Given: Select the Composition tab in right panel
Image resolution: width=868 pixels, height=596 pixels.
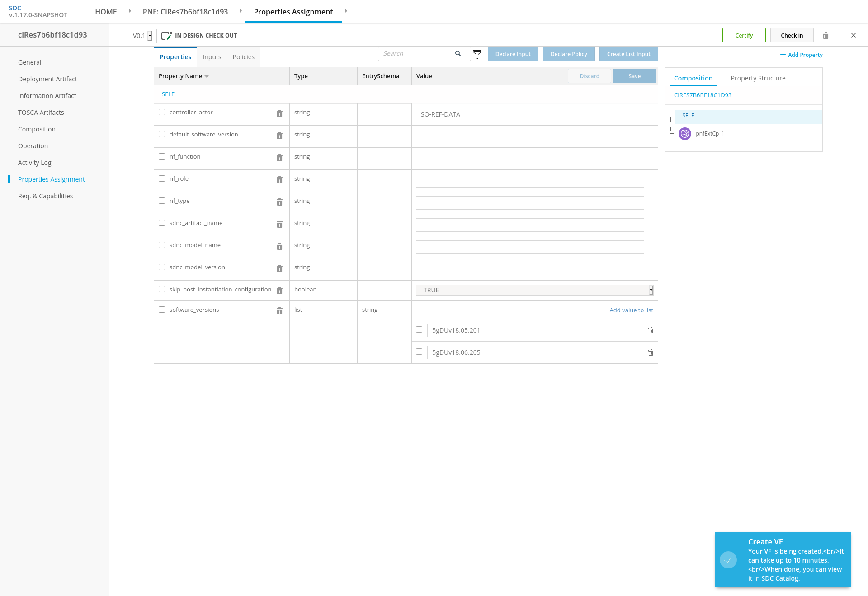Looking at the screenshot, I should click(693, 78).
